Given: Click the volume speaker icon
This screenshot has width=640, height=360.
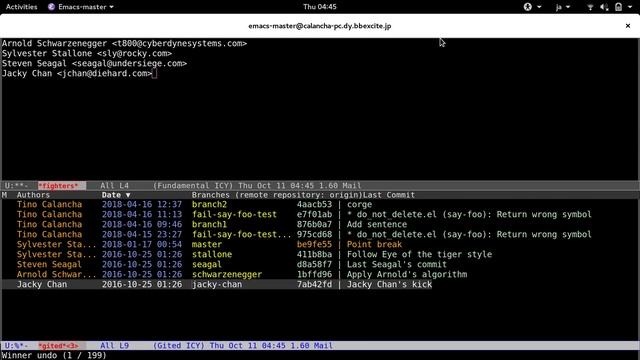Looking at the screenshot, I should (x=604, y=7).
